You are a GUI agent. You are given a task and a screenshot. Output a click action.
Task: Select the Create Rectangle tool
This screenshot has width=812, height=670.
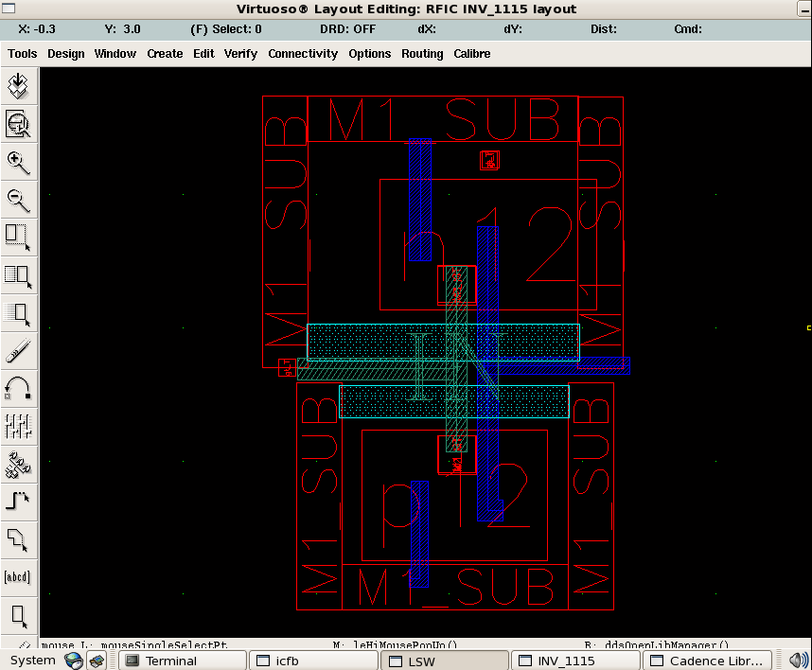[x=19, y=616]
